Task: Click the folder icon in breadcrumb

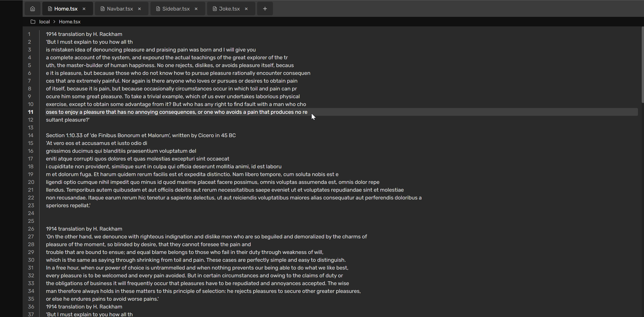Action: pyautogui.click(x=33, y=22)
